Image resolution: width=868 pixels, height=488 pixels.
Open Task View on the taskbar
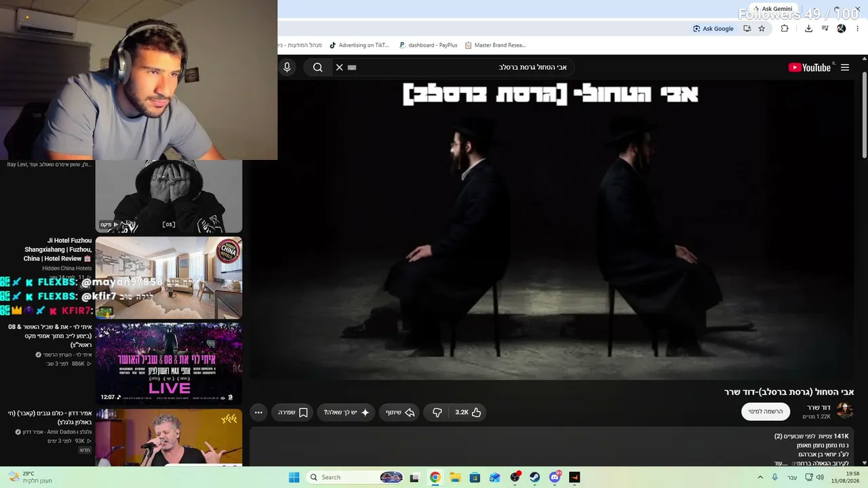[x=414, y=477]
